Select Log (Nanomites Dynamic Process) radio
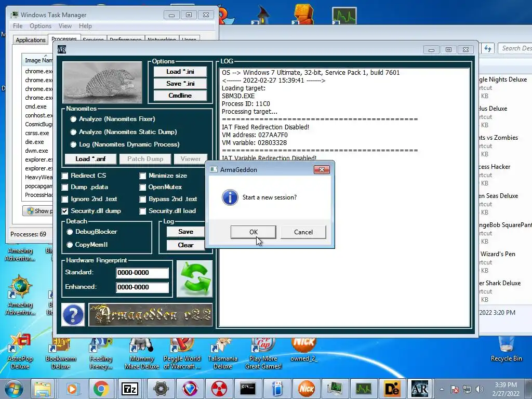The height and width of the screenshot is (399, 532). click(73, 144)
